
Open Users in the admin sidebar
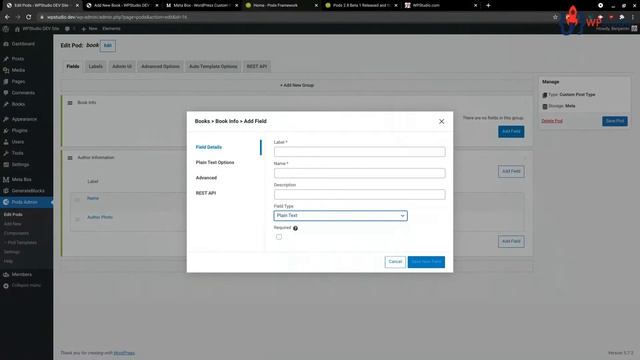coord(18,142)
